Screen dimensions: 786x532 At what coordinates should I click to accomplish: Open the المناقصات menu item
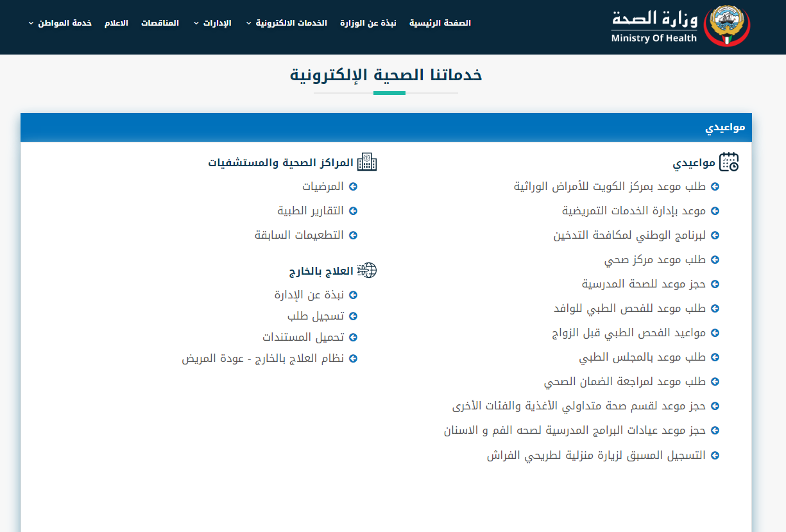click(x=160, y=23)
